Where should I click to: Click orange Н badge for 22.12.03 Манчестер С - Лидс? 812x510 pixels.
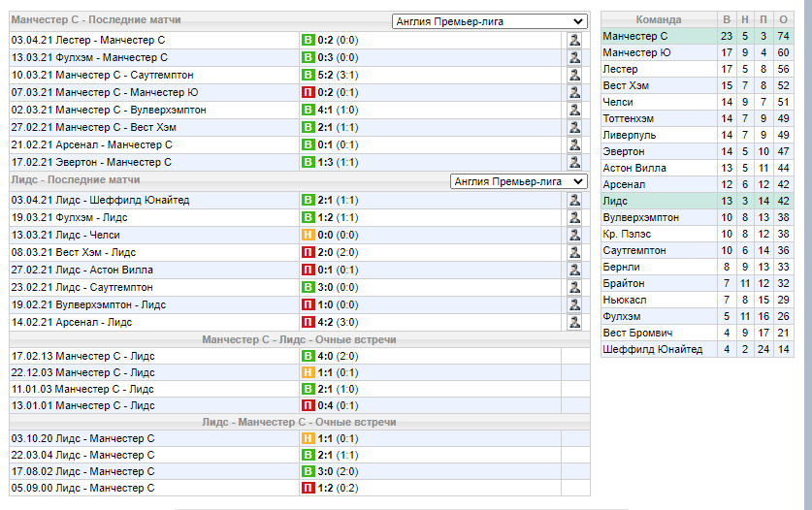[x=309, y=372]
